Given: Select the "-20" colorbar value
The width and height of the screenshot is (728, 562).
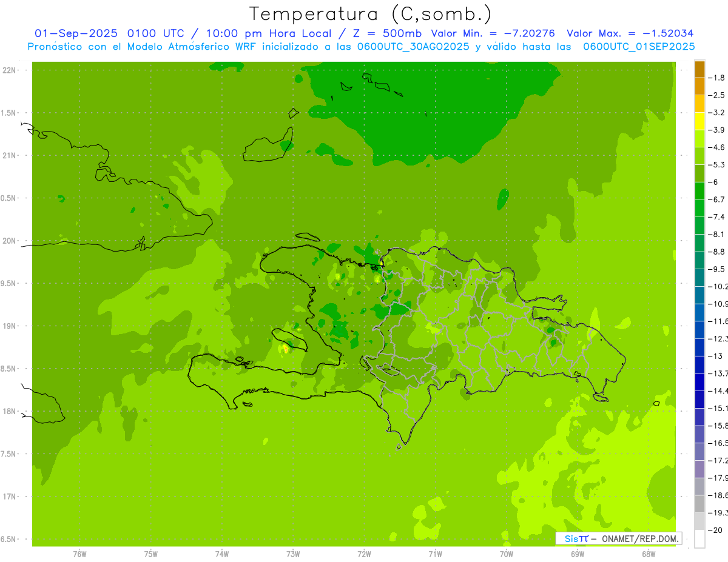Looking at the screenshot, I should coord(715,530).
